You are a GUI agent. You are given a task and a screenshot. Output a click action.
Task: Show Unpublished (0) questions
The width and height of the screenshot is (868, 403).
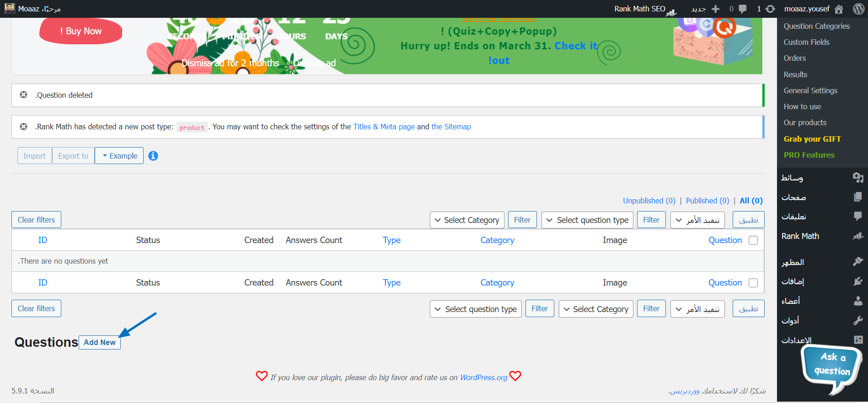[649, 201]
